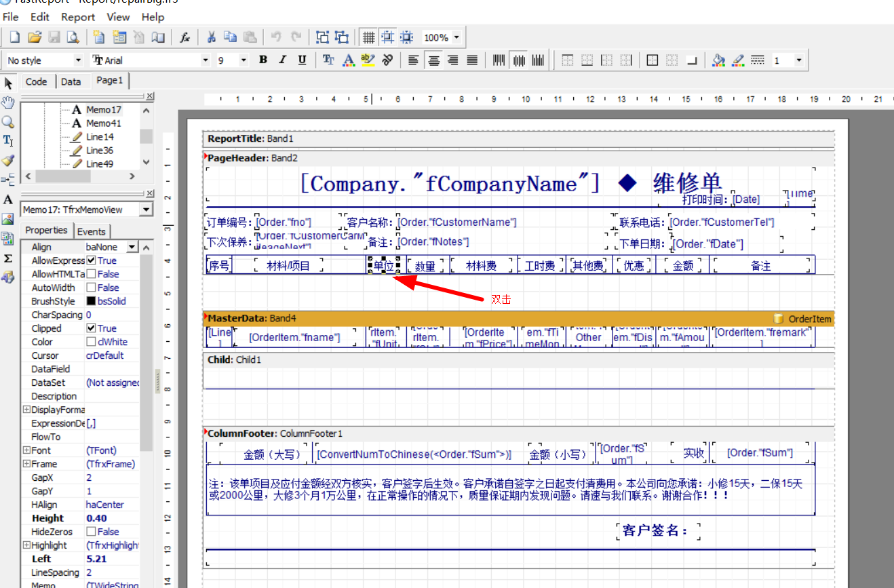
Task: Toggle the show grid icon
Action: [x=368, y=37]
